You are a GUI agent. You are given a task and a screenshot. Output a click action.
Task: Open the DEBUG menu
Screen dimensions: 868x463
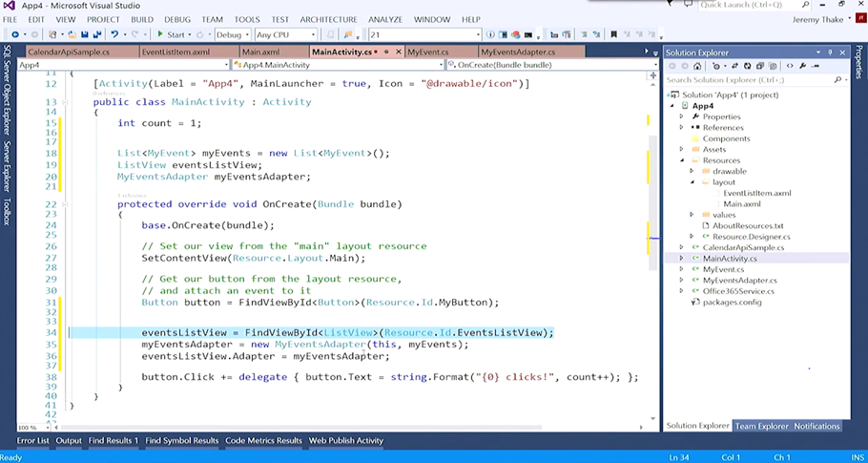point(177,19)
